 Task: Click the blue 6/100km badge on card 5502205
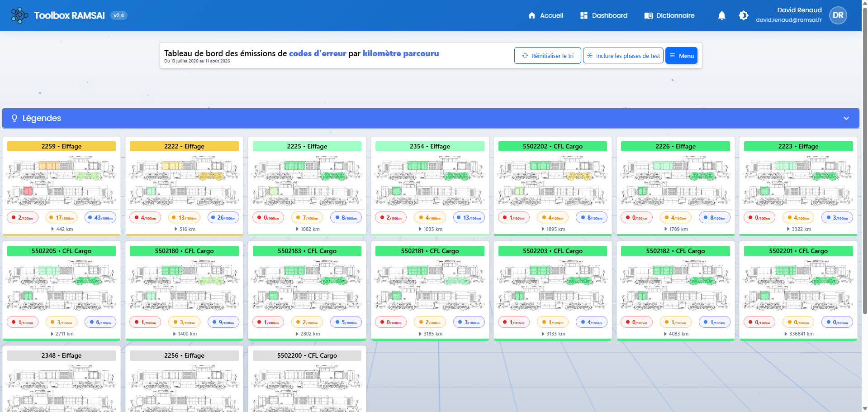[100, 322]
